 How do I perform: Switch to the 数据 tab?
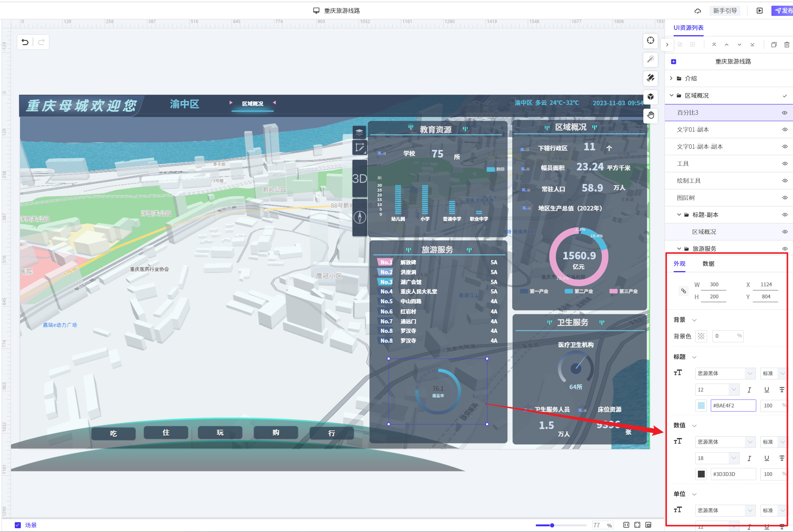coord(708,264)
